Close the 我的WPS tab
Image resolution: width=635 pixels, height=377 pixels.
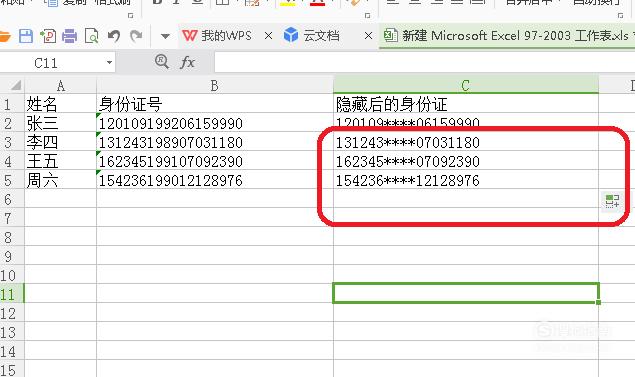coord(268,36)
